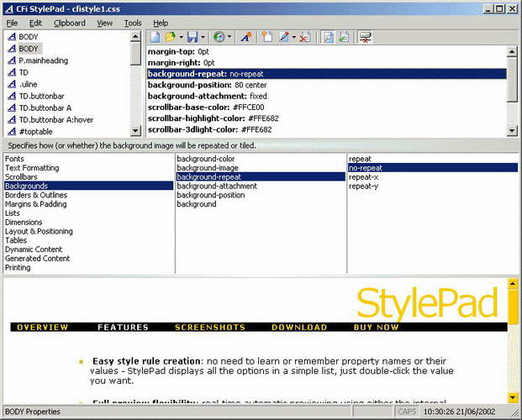522x420 pixels.
Task: Pick the 'repeat-y' value
Action: click(363, 186)
